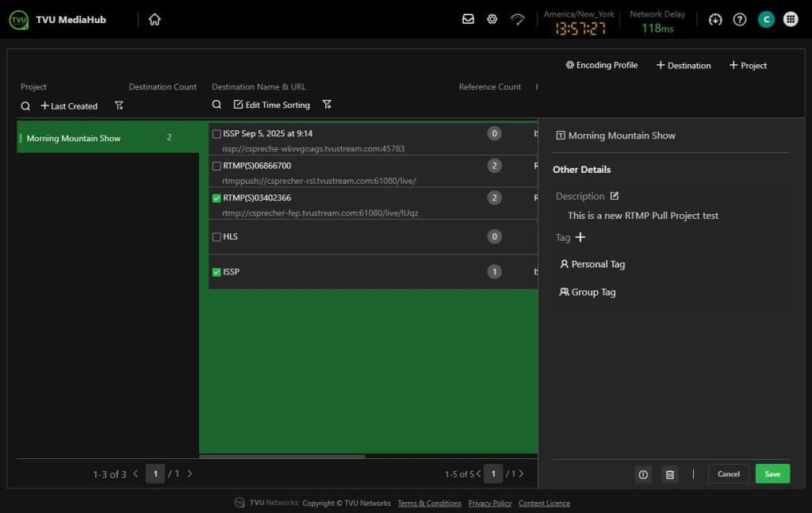This screenshot has width=812, height=513.
Task: Open the apps grid icon
Action: [791, 20]
